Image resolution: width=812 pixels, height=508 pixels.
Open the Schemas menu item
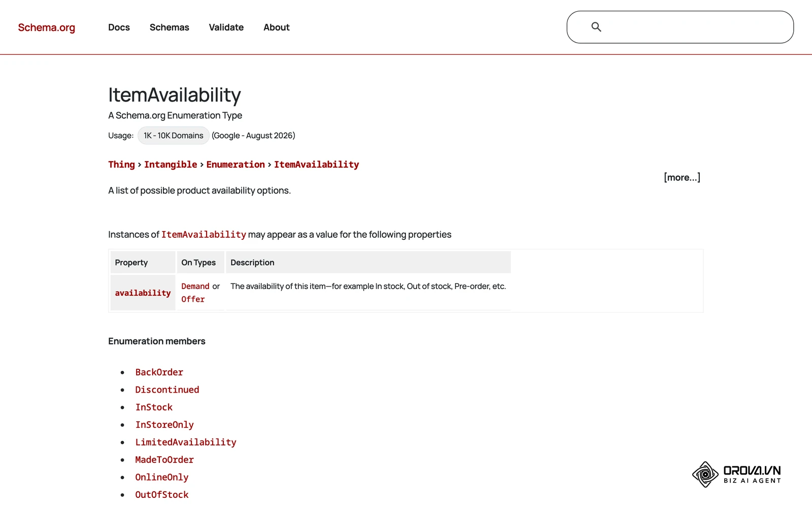(170, 27)
